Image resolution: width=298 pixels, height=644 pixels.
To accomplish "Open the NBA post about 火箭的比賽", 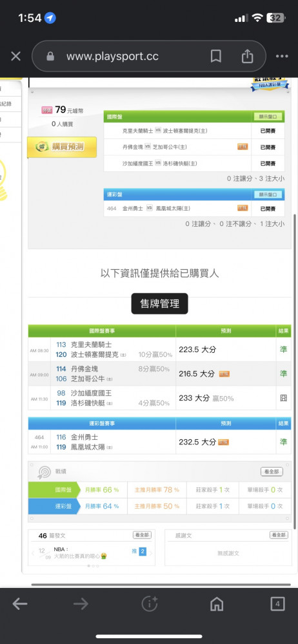I will [81, 553].
